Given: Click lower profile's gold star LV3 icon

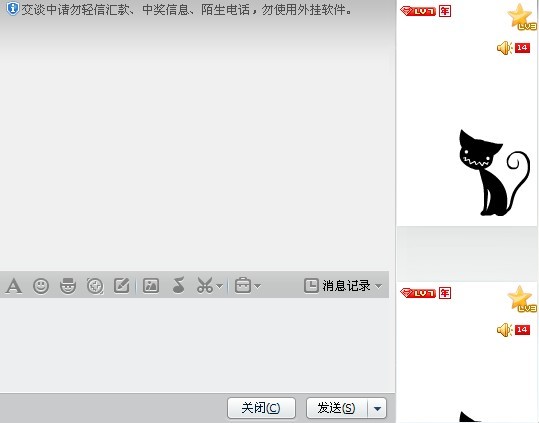Looking at the screenshot, I should point(522,299).
